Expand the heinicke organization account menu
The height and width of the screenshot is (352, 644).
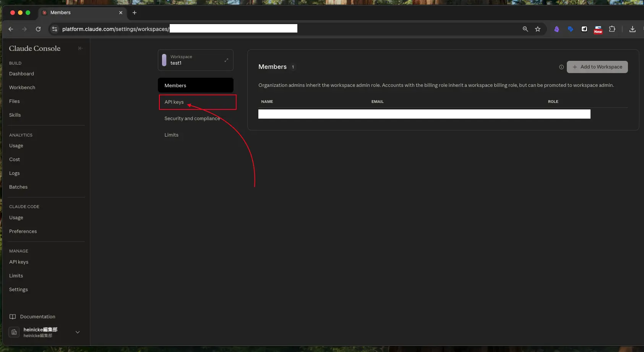pyautogui.click(x=78, y=332)
